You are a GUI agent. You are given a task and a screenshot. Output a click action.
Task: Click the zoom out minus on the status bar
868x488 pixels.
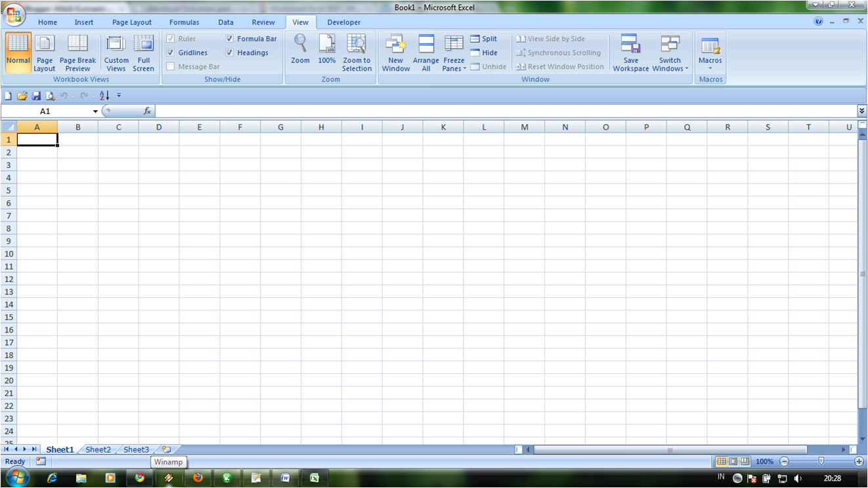coord(784,461)
